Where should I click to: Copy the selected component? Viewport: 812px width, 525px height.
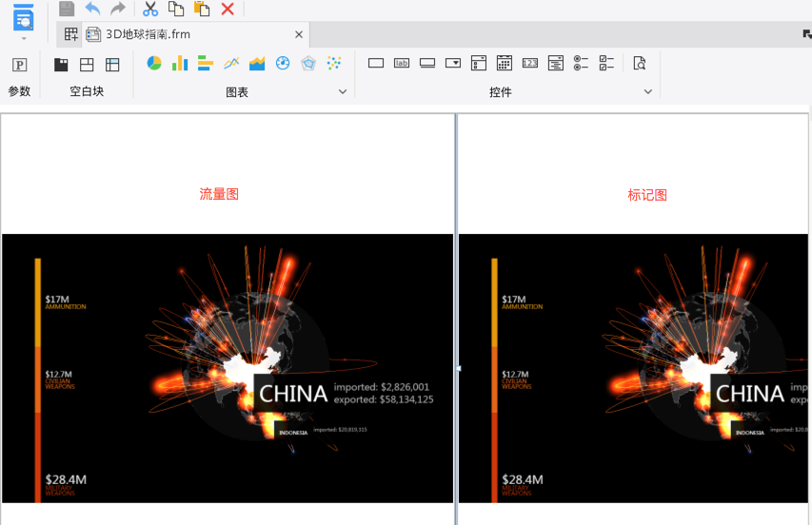[176, 9]
